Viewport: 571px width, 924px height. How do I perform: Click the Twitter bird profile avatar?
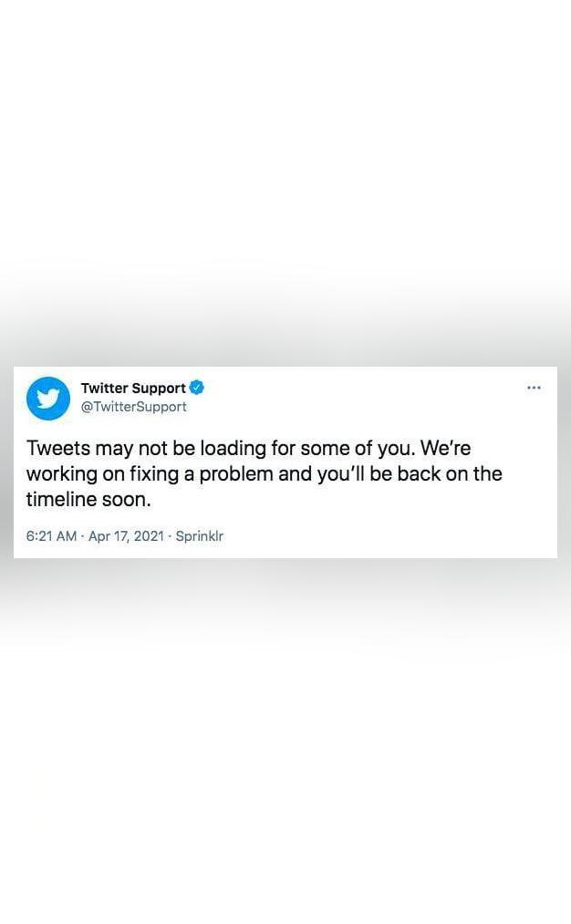pyautogui.click(x=48, y=398)
